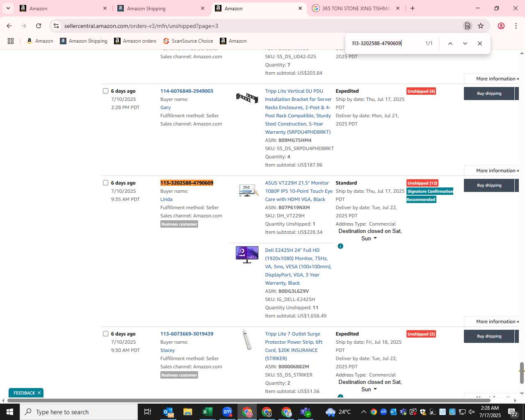Jump to next find result
This screenshot has width=525, height=420.
click(465, 43)
